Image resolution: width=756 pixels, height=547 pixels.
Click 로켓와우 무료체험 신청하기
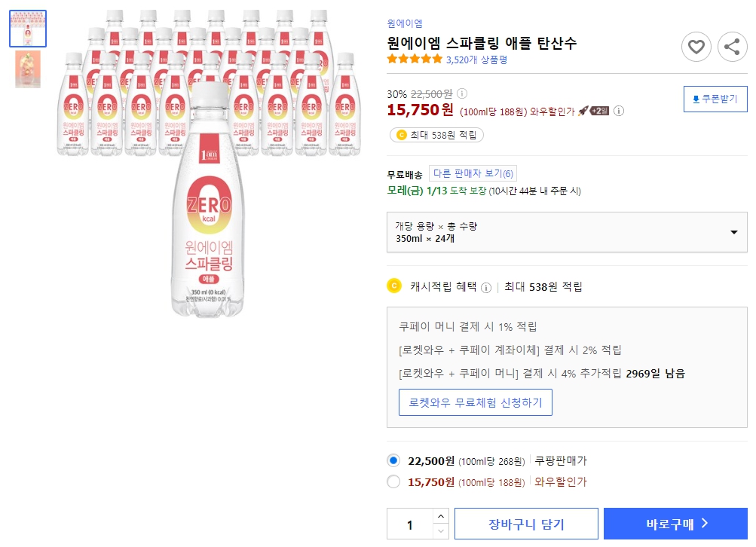[x=475, y=402]
